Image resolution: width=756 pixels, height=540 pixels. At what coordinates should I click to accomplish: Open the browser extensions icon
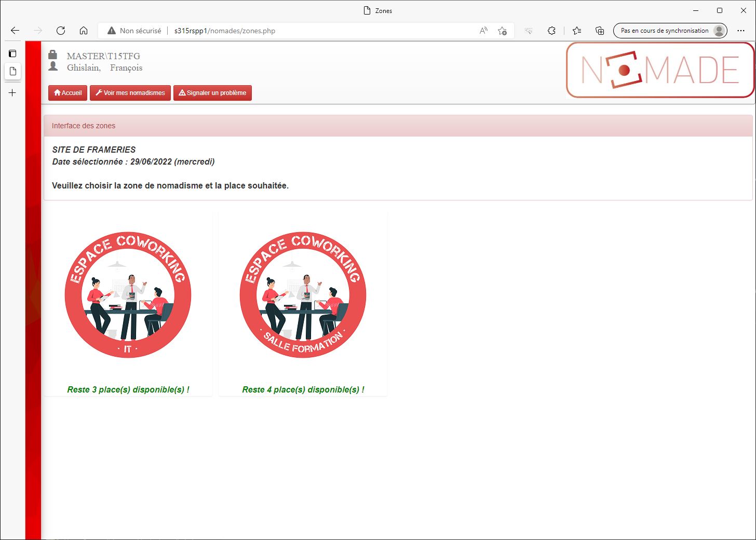point(551,31)
